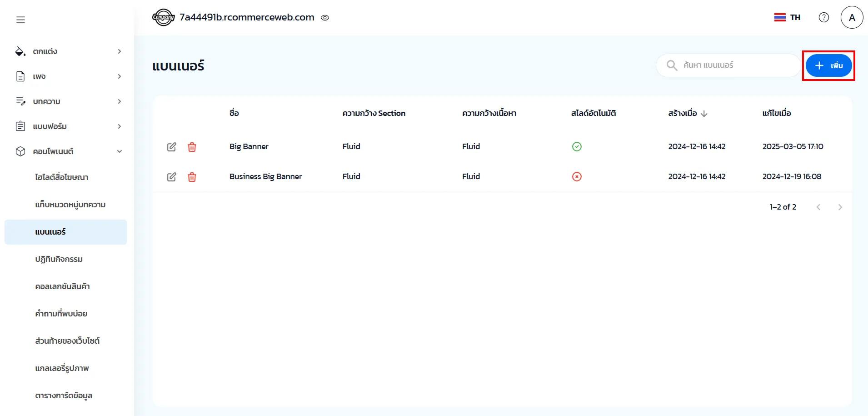Go to next page arrow
Screen dimensions: 868x416
840,207
